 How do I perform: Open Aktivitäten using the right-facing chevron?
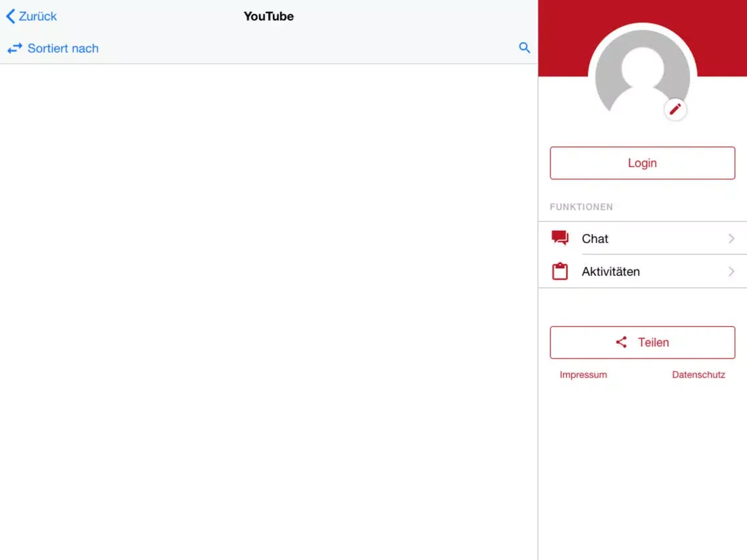click(x=731, y=271)
